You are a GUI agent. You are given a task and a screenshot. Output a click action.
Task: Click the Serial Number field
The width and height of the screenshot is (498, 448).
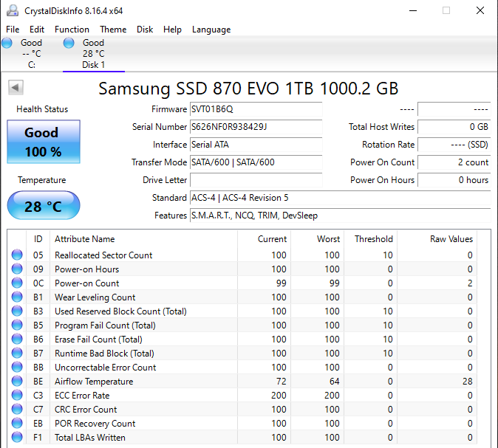coord(256,127)
